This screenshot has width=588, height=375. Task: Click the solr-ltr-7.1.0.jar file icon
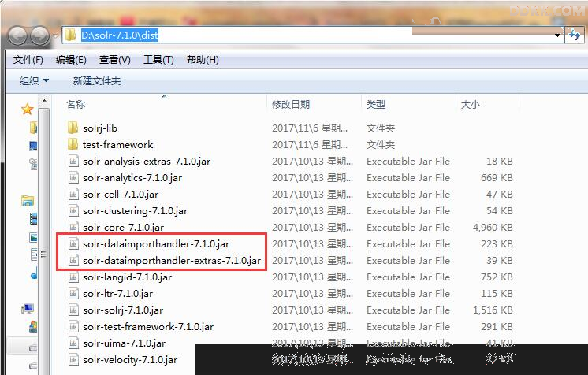pos(73,293)
